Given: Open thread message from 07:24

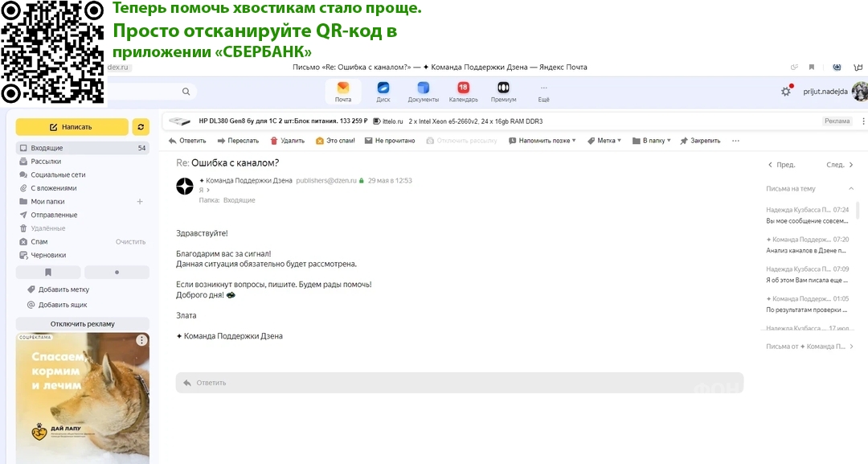Looking at the screenshot, I should [808, 216].
